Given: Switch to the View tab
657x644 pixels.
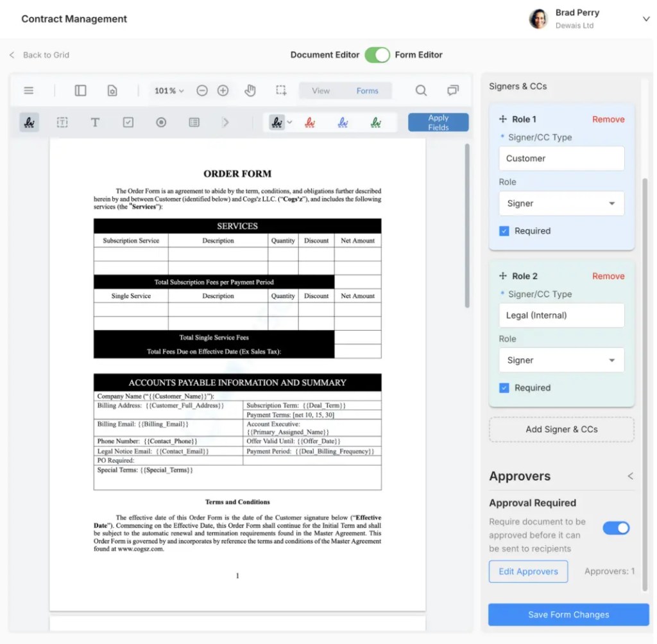Looking at the screenshot, I should (x=321, y=91).
